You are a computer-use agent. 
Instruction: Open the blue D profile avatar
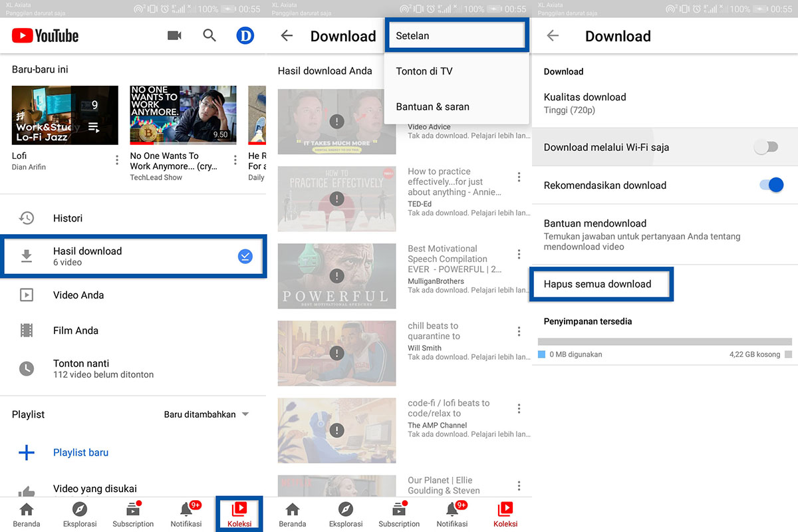pyautogui.click(x=245, y=36)
